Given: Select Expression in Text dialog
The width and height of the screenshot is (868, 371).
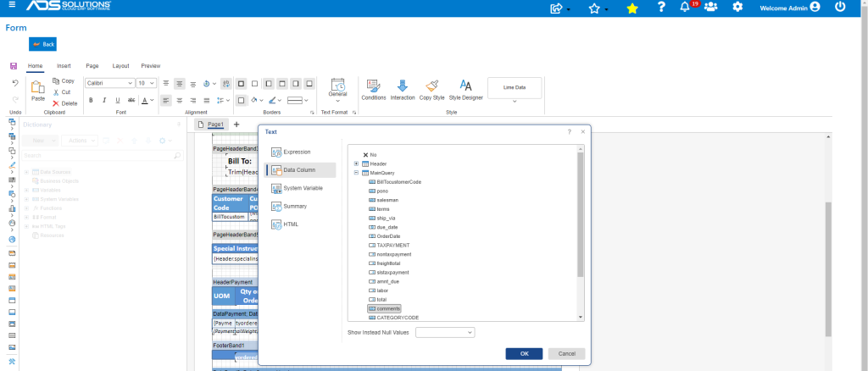Looking at the screenshot, I should (301, 152).
